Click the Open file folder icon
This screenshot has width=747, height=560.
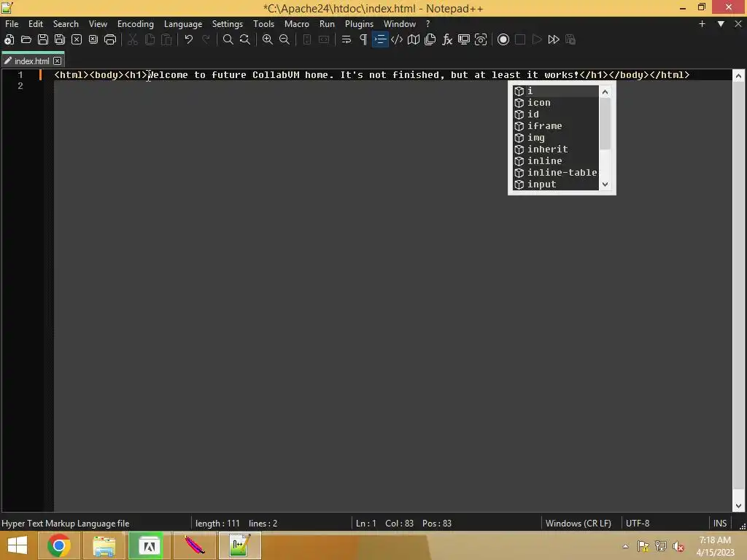point(26,39)
